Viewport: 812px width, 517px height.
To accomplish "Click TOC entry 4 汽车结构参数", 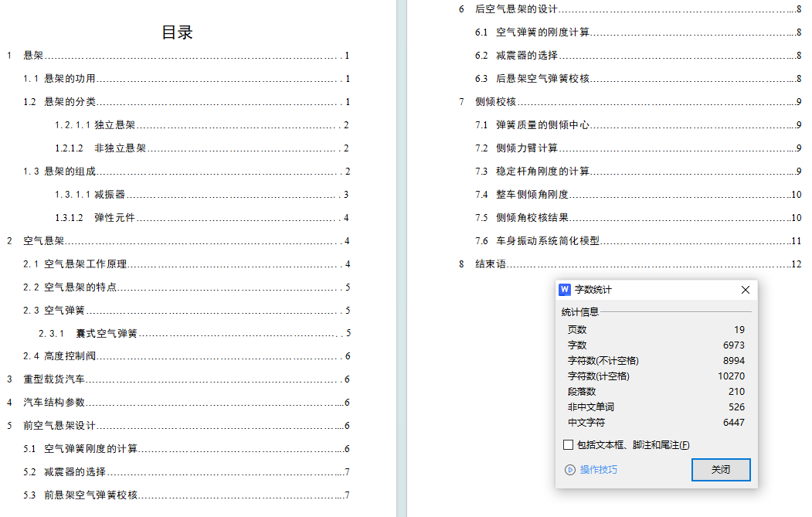I will (x=178, y=403).
